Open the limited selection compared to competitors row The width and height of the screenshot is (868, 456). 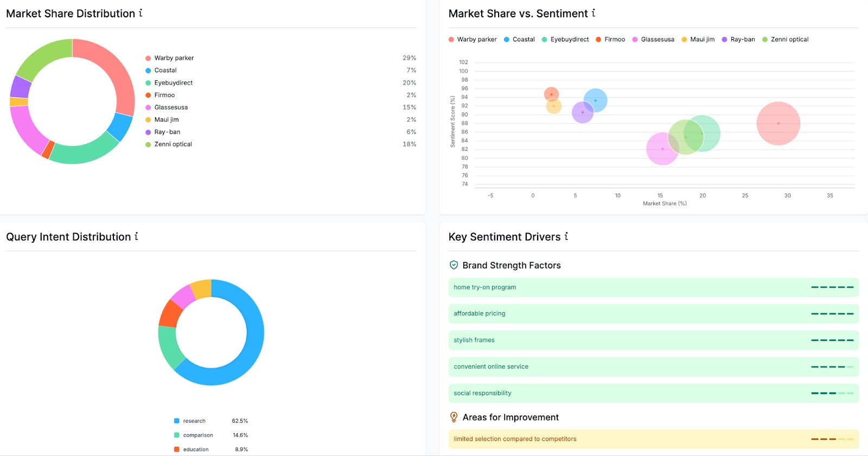[654, 439]
